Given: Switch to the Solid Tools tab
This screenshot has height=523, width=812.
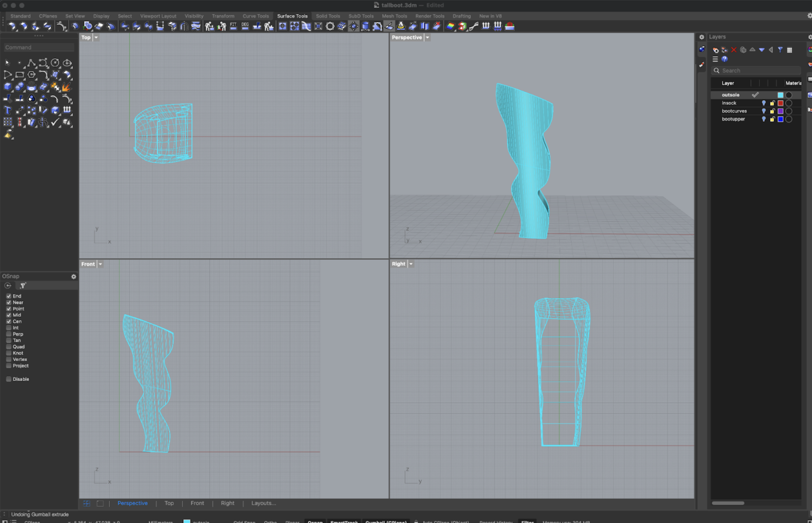Looking at the screenshot, I should pos(328,16).
